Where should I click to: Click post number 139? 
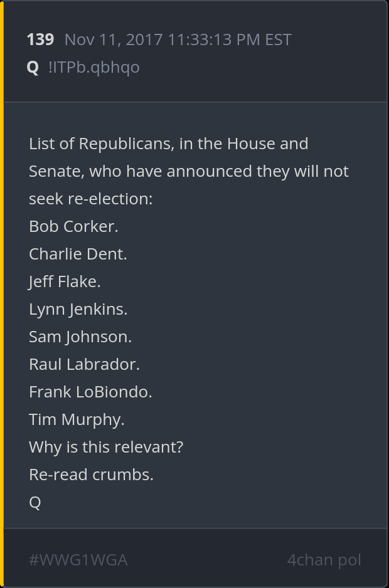40,39
